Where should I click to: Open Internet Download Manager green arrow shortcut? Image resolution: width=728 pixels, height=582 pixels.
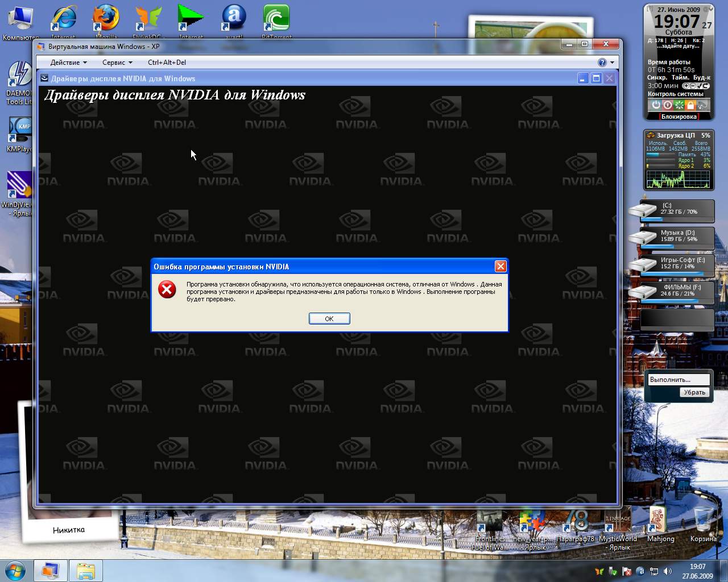click(191, 22)
